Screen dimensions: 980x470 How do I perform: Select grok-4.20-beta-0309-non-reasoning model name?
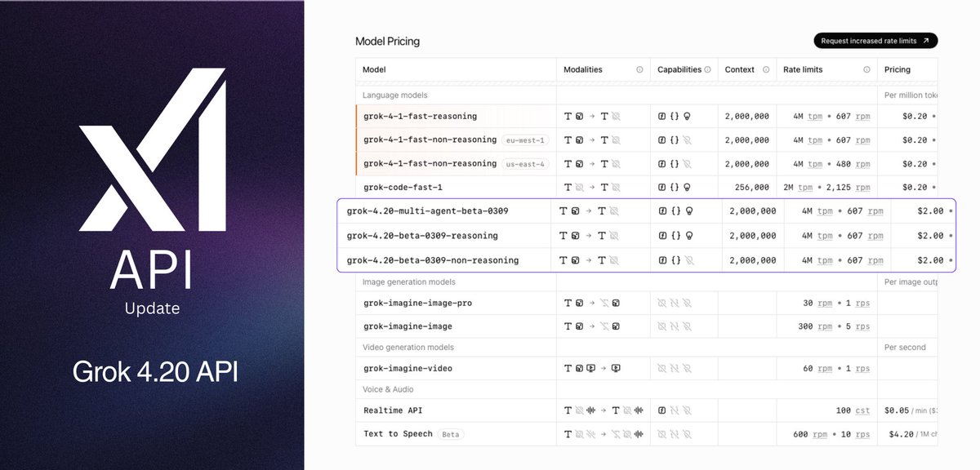433,260
